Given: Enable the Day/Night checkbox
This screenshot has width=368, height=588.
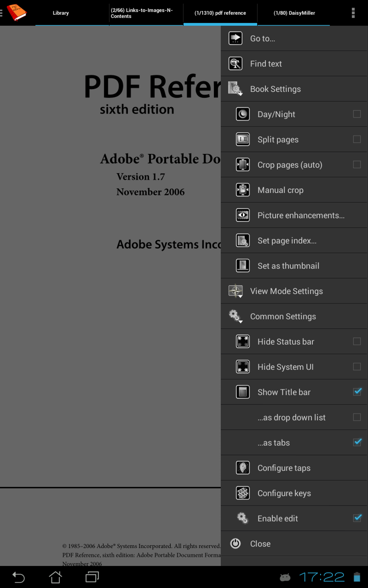Looking at the screenshot, I should [357, 114].
